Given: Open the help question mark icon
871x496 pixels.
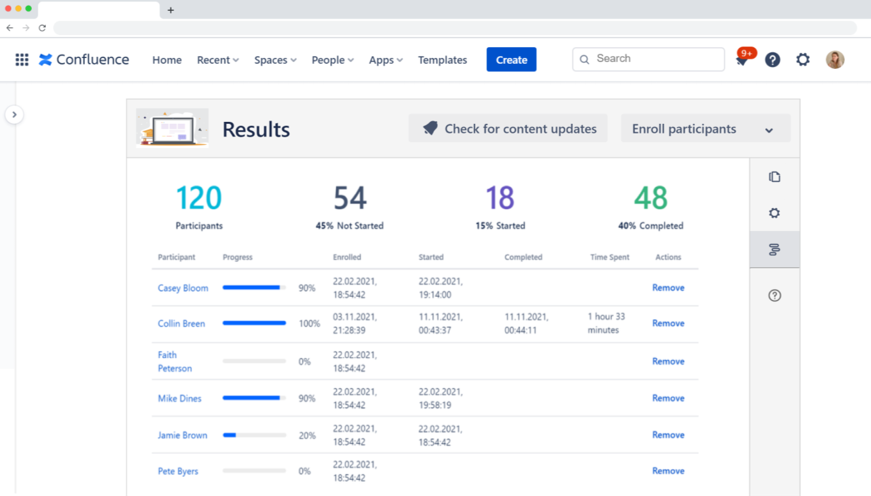Looking at the screenshot, I should click(772, 60).
